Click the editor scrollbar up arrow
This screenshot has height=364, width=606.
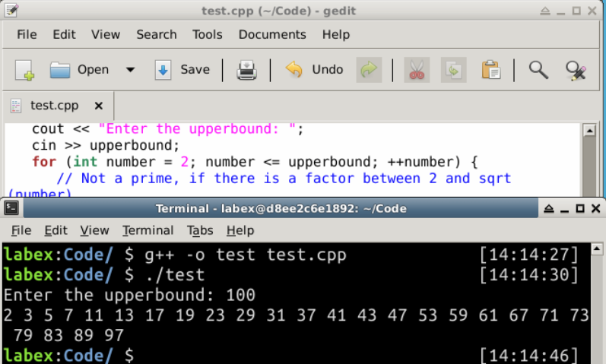589,131
